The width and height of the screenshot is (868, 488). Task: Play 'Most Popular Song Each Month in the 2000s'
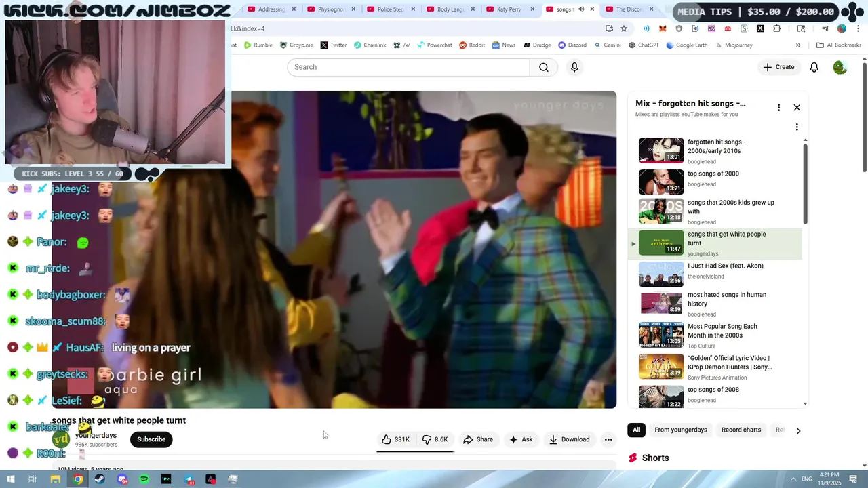point(715,335)
